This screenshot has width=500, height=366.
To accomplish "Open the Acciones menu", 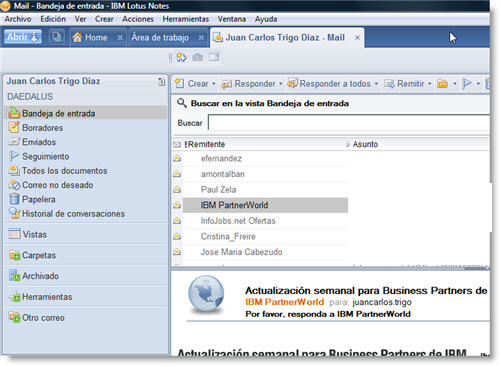I will pyautogui.click(x=138, y=19).
